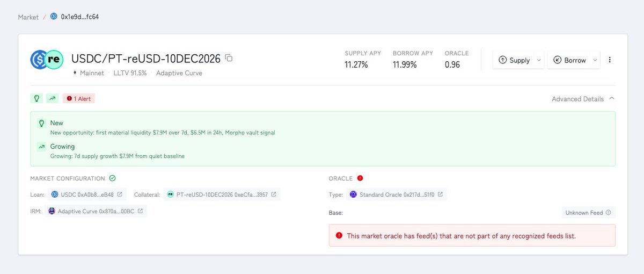Click the 7d supply growth description text
The height and width of the screenshot is (274, 644).
click(x=117, y=156)
